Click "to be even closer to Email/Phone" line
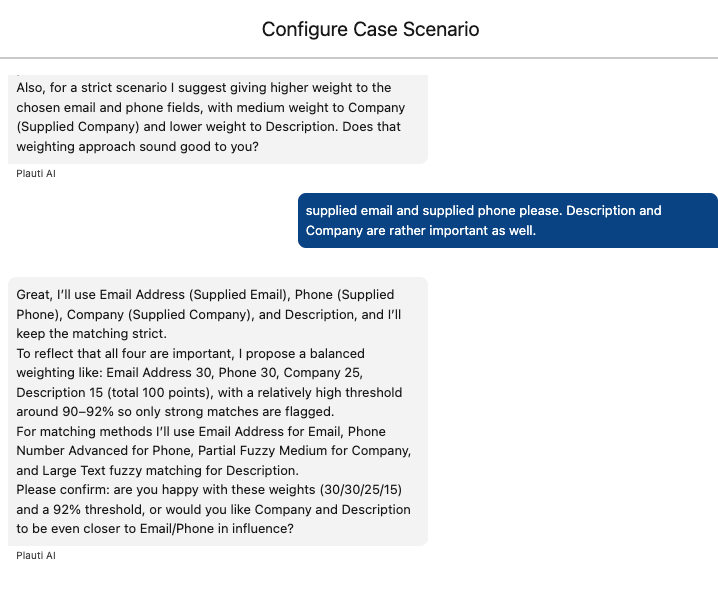718x589 pixels. tap(155, 529)
